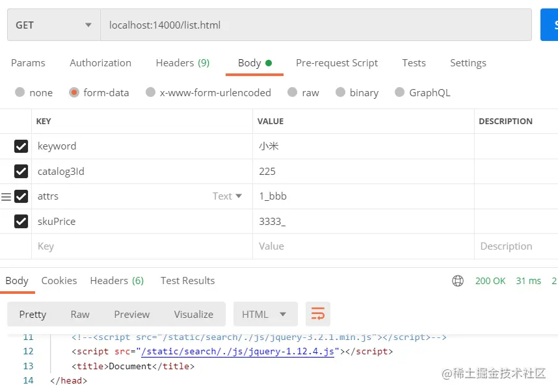Click the empty Description placeholder field

tap(516, 246)
